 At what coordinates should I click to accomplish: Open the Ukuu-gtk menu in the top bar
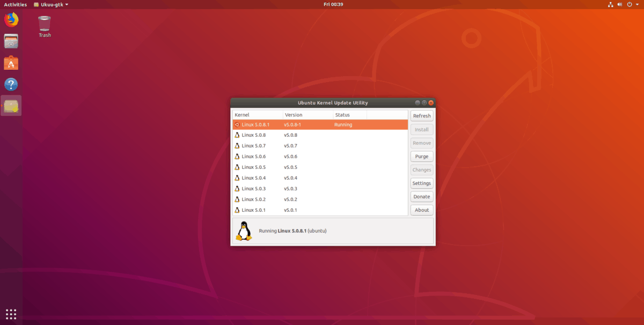coord(48,4)
